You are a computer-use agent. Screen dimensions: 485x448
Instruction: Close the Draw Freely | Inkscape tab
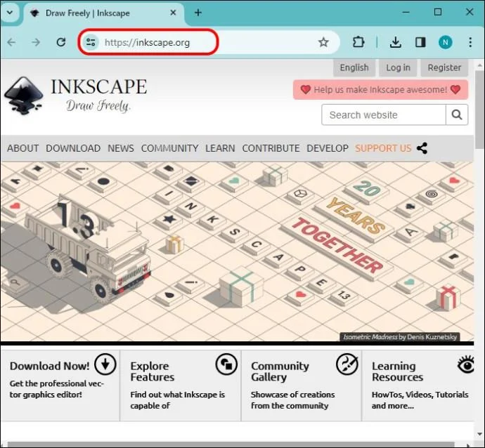click(x=173, y=13)
